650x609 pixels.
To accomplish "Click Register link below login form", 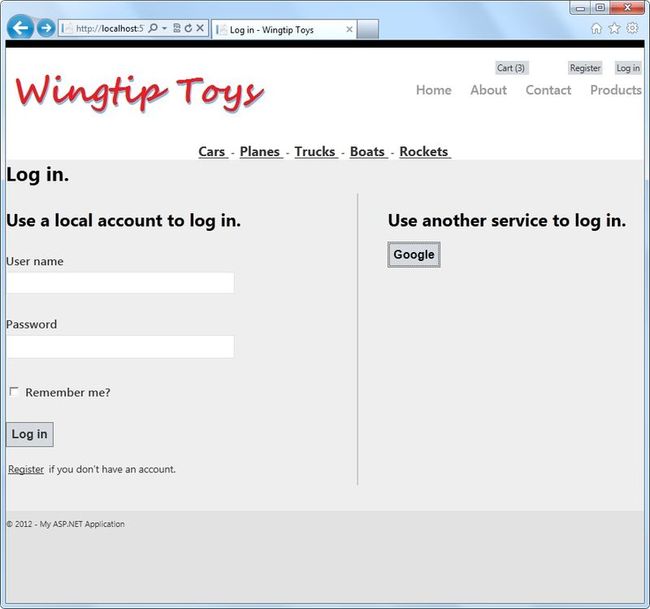I will pos(26,469).
